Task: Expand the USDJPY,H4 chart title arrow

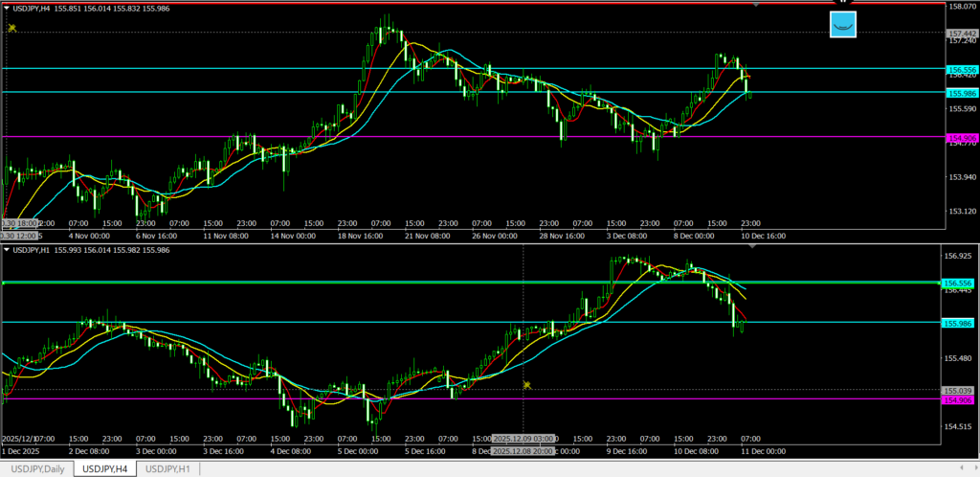Action: coord(8,9)
